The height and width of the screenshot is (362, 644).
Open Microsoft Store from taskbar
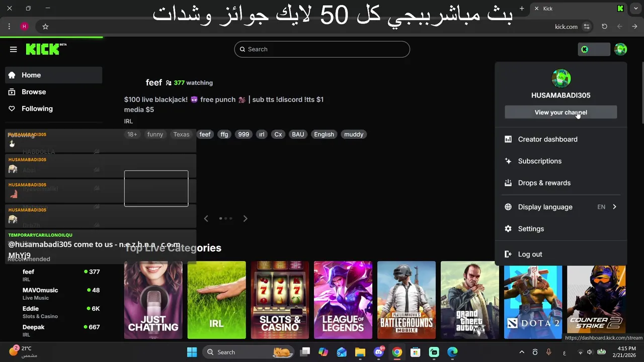tap(415, 352)
